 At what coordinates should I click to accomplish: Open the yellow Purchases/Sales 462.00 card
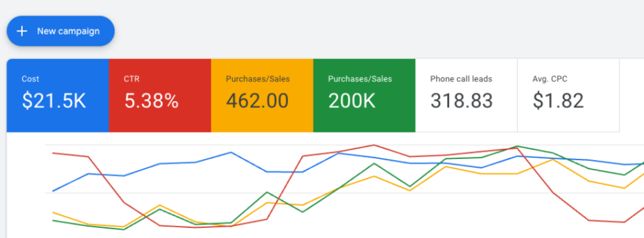pyautogui.click(x=262, y=95)
